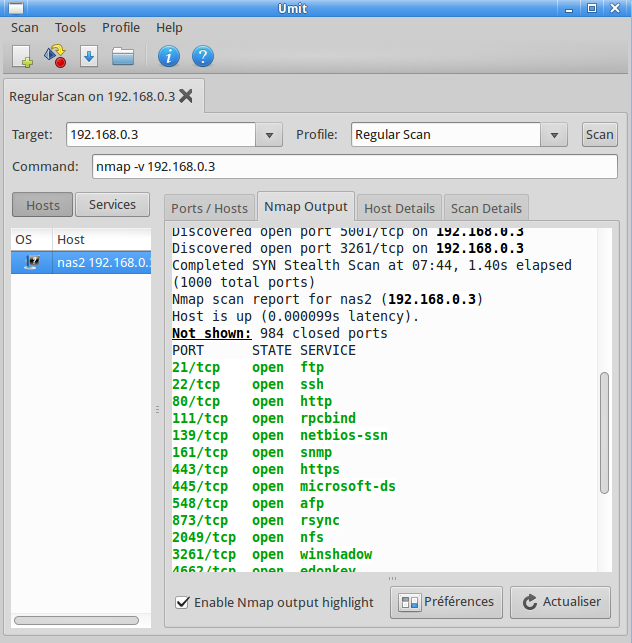
Task: Open help with the question mark icon
Action: pyautogui.click(x=203, y=56)
